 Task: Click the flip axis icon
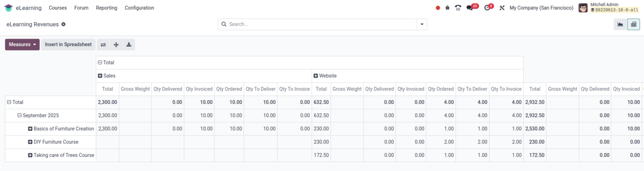click(103, 45)
